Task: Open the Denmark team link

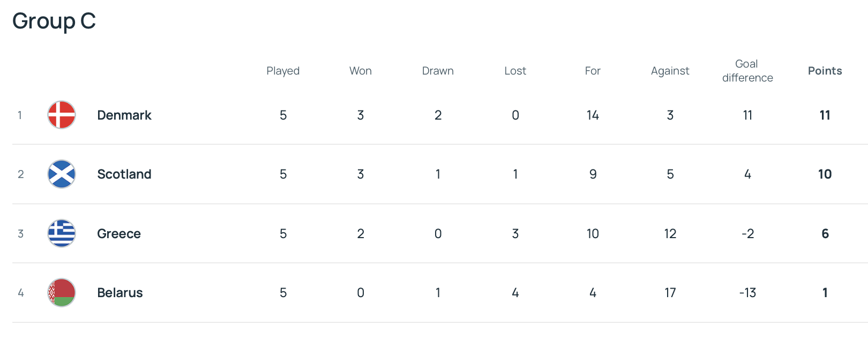Action: click(x=124, y=115)
